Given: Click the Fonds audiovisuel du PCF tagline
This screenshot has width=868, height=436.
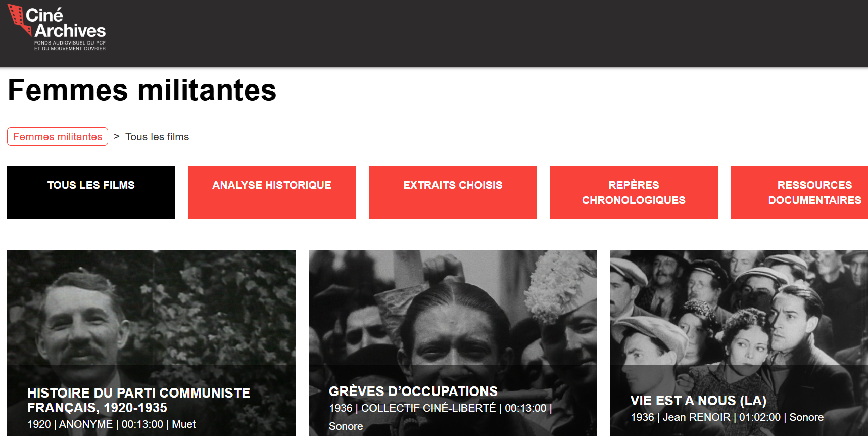Looking at the screenshot, I should point(70,46).
